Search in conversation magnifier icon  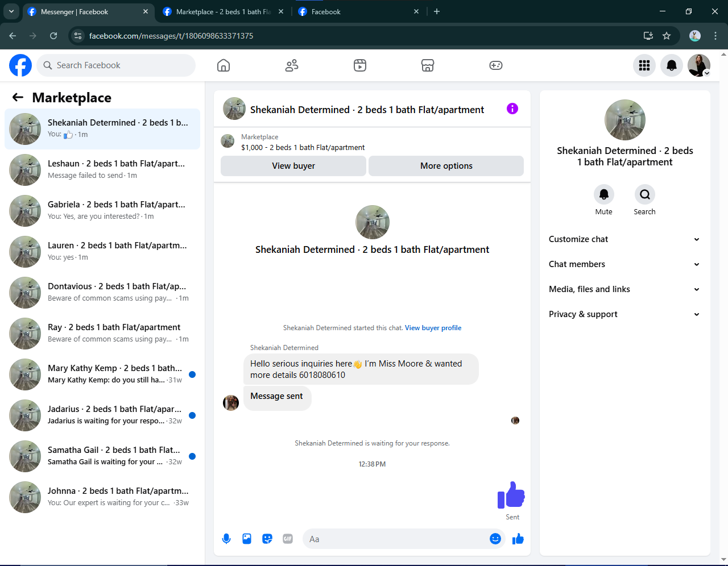[x=645, y=194]
